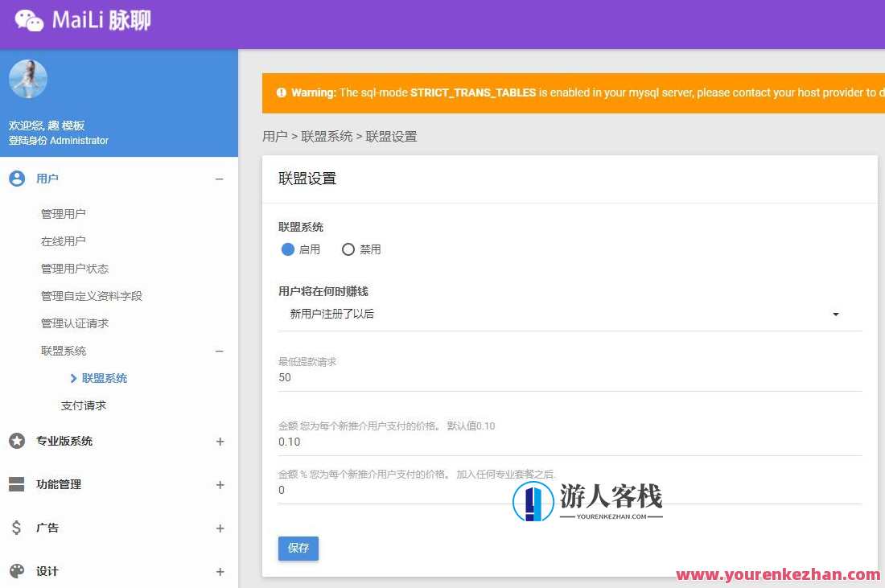Open the 支付请求 page
Image resolution: width=885 pixels, height=588 pixels.
(83, 405)
